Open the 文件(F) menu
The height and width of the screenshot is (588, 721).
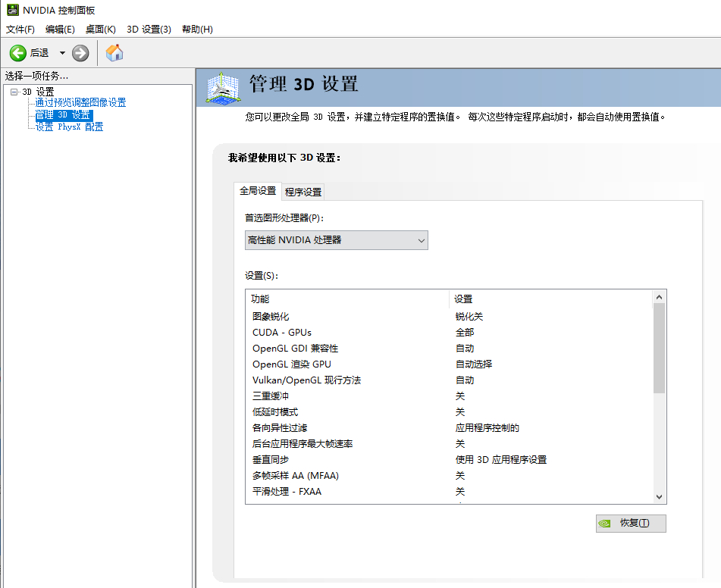tap(20, 29)
